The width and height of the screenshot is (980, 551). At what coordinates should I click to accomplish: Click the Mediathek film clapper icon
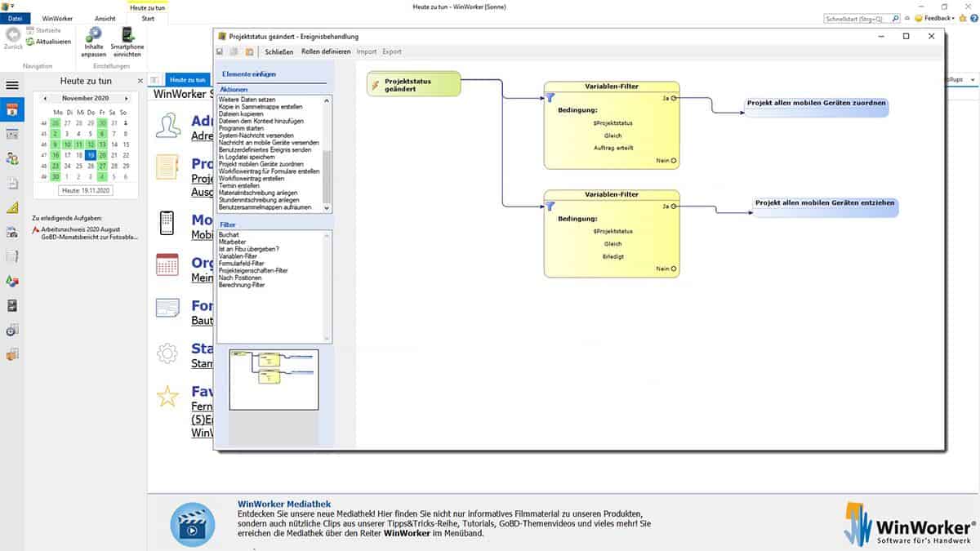(x=193, y=524)
